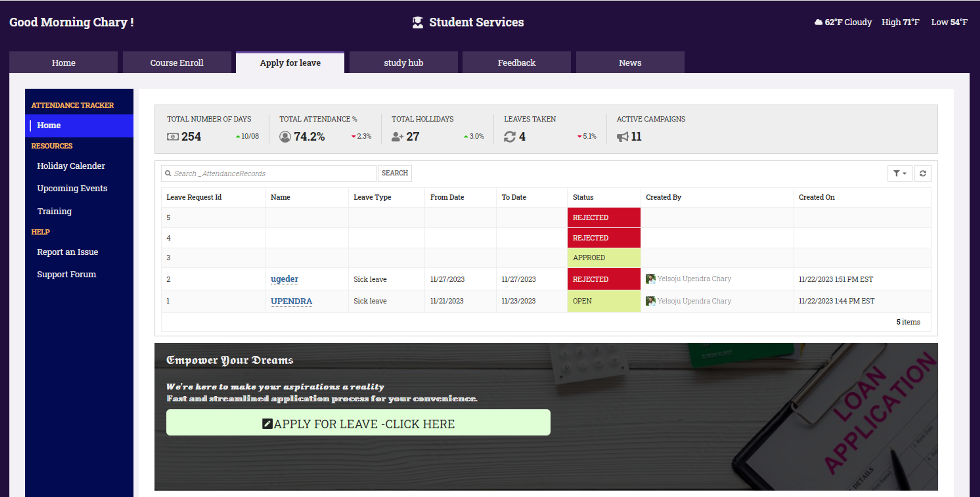The height and width of the screenshot is (497, 980).
Task: Click the money icon beside 254
Action: tap(172, 136)
